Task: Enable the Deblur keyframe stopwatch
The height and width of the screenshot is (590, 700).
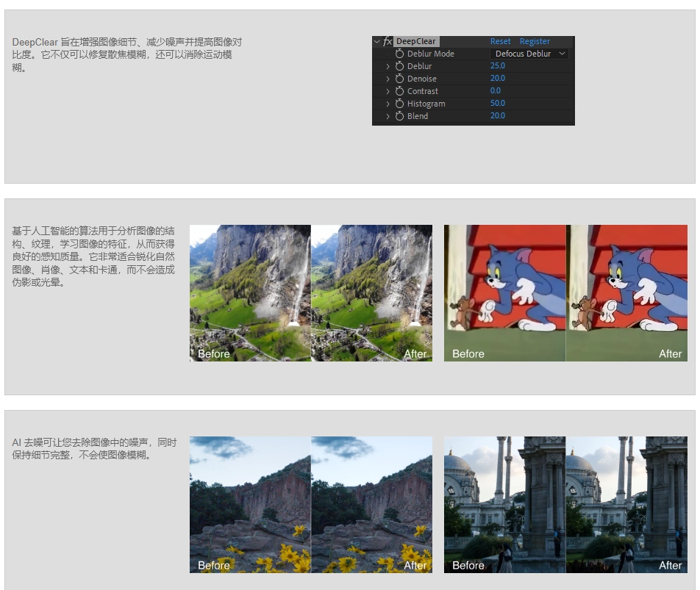Action: click(x=400, y=66)
